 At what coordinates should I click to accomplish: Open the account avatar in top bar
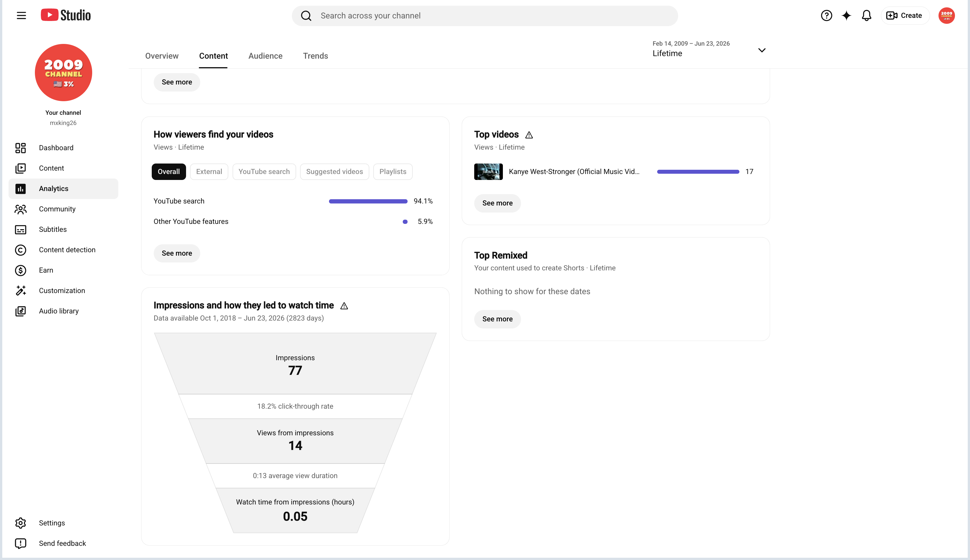tap(946, 15)
